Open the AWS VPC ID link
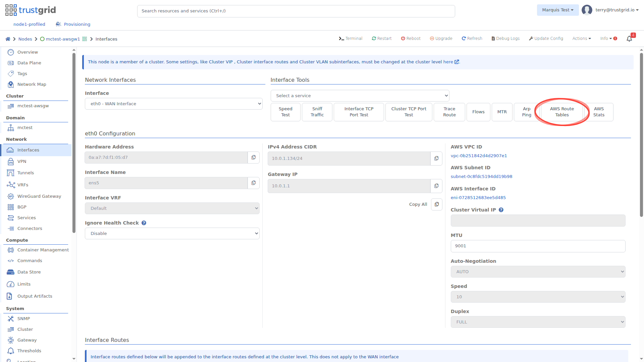 tap(479, 156)
